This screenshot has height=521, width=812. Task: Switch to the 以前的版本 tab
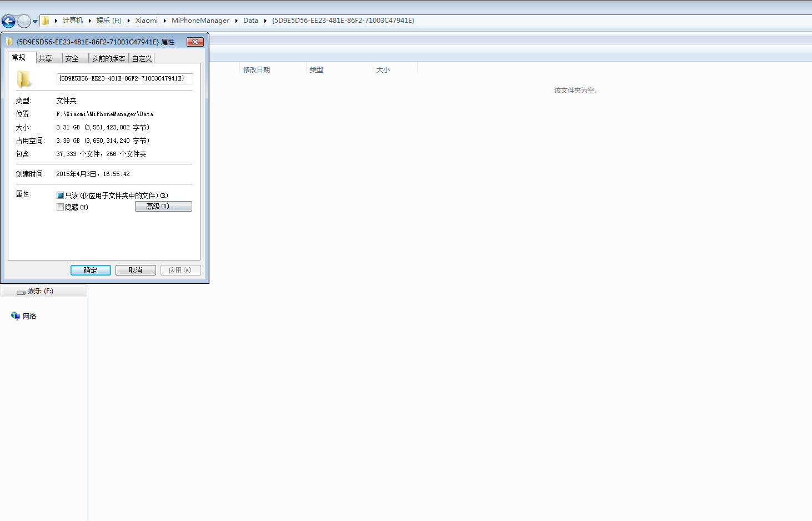[109, 58]
